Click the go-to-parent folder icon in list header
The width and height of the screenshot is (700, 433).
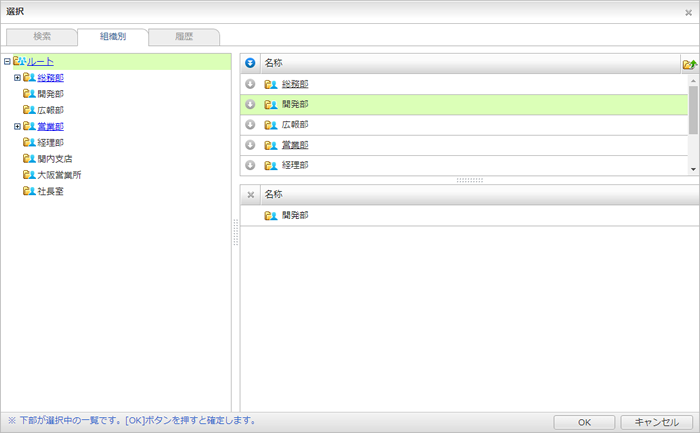tap(689, 63)
